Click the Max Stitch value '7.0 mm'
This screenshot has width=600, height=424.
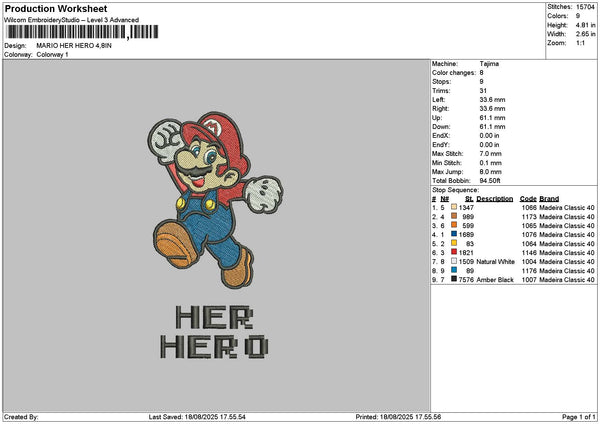point(491,154)
